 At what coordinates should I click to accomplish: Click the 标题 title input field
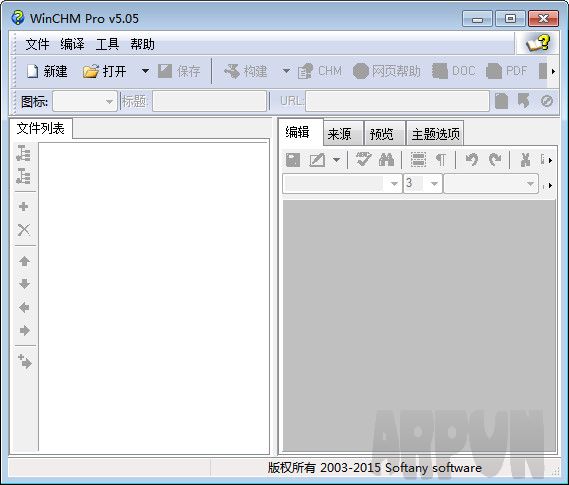point(209,101)
